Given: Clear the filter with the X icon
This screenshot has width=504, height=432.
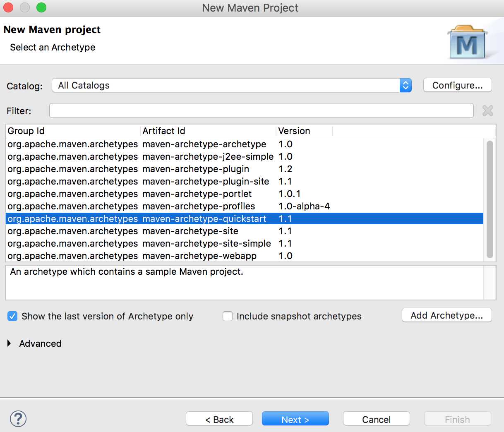Looking at the screenshot, I should pyautogui.click(x=488, y=110).
